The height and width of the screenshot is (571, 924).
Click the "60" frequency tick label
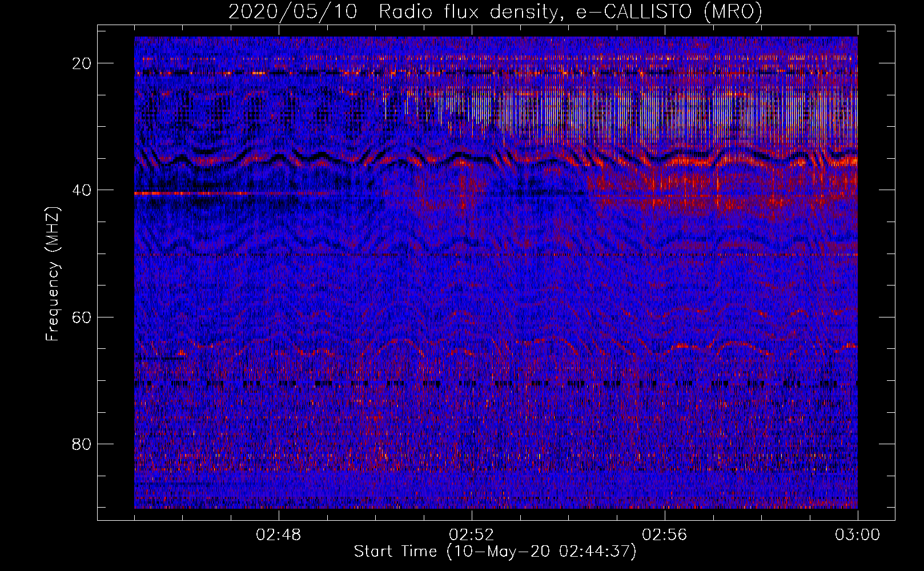82,317
